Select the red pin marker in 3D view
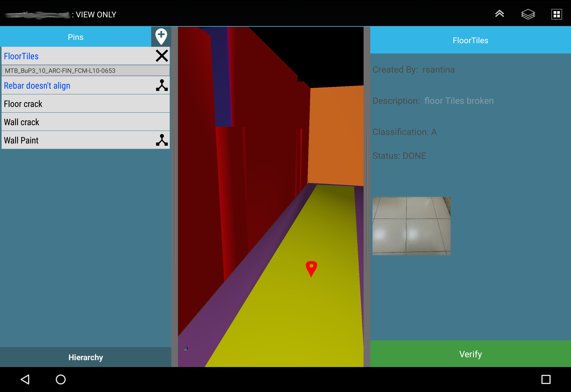This screenshot has width=571, height=392. click(x=311, y=268)
